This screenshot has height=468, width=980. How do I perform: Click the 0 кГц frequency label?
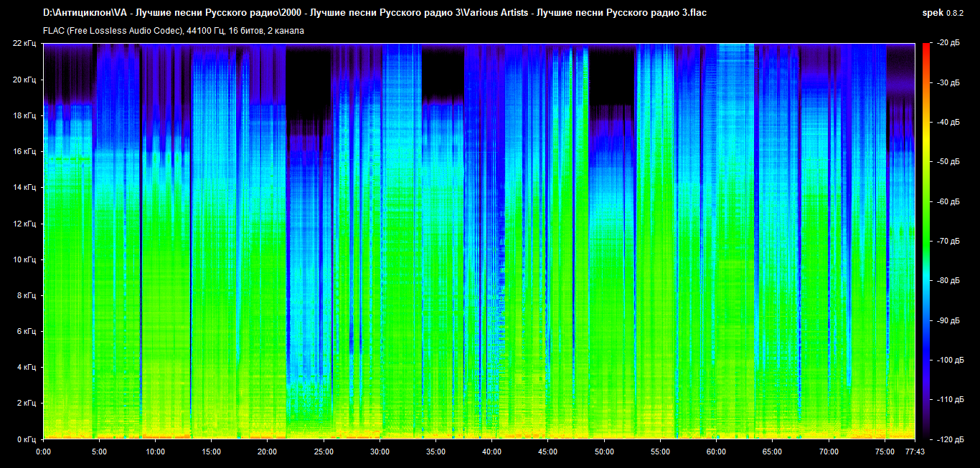pos(27,439)
